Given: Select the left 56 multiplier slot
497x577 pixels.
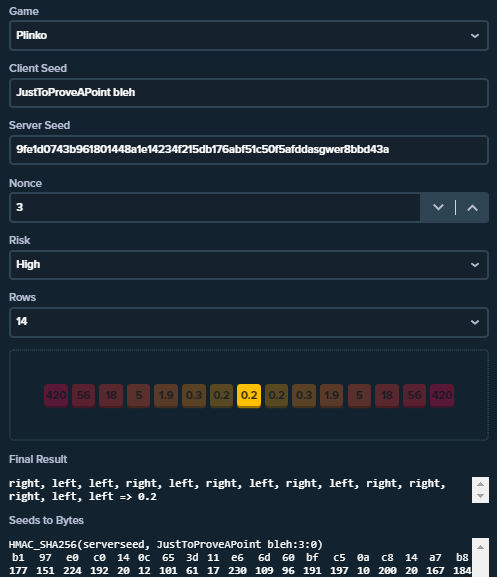Looking at the screenshot, I should point(84,396).
